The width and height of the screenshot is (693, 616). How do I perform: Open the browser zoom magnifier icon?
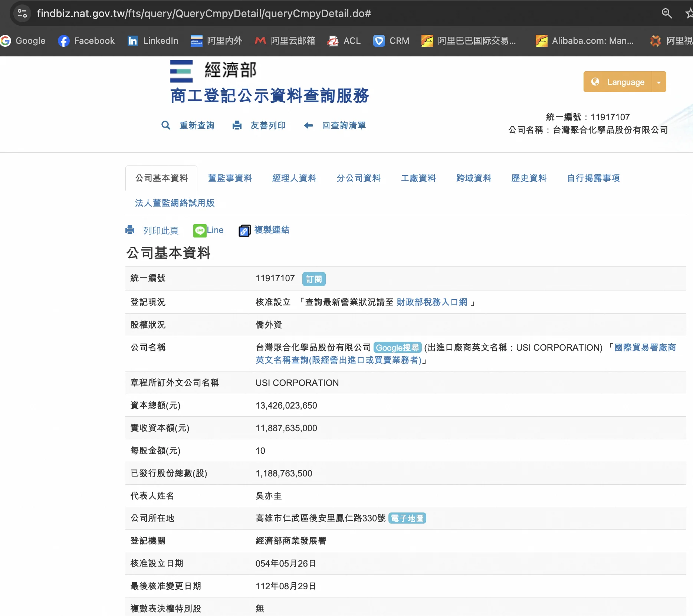[667, 13]
